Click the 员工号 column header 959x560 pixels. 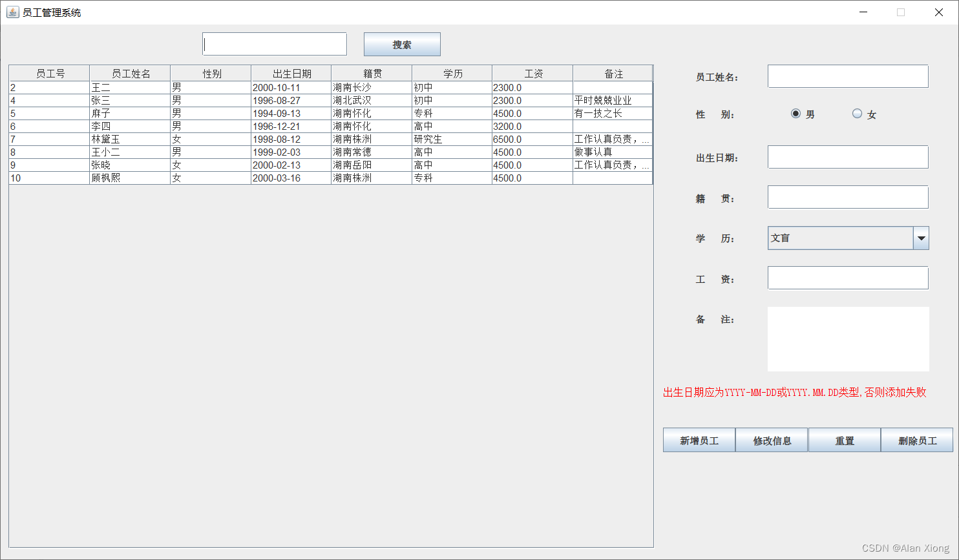click(50, 73)
